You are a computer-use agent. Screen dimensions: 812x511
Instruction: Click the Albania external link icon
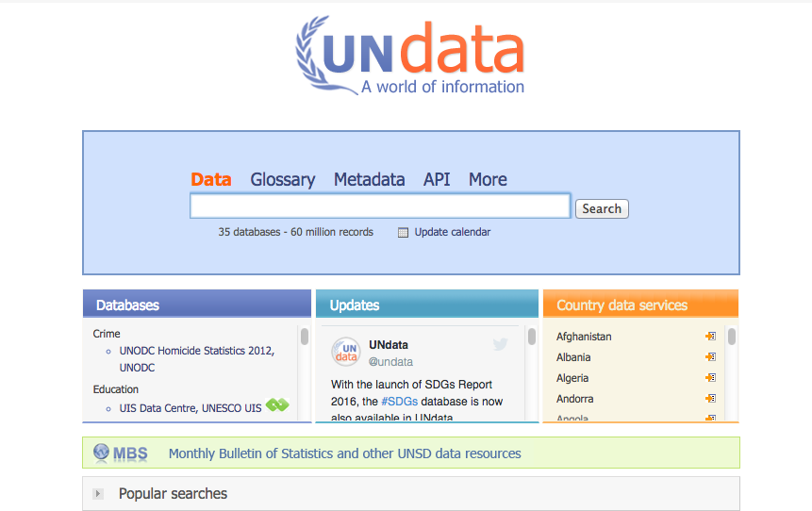(710, 357)
